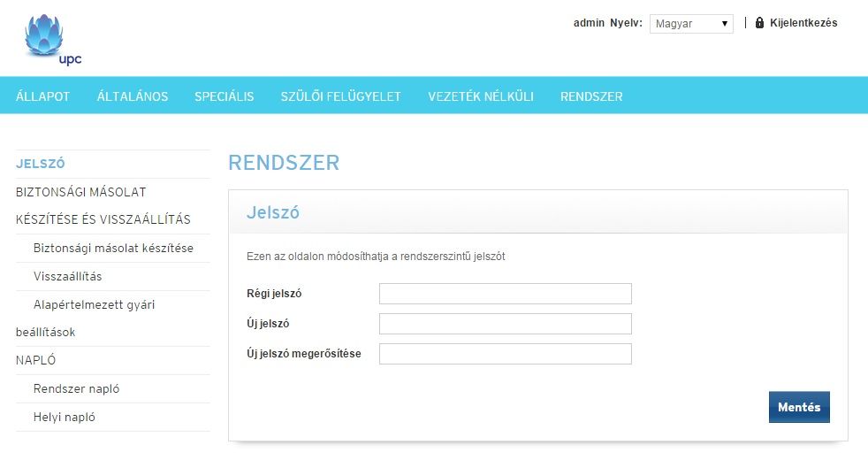Open the VEZETÉK NÉLKÜLI menu tab
This screenshot has height=468, width=868.
point(481,96)
